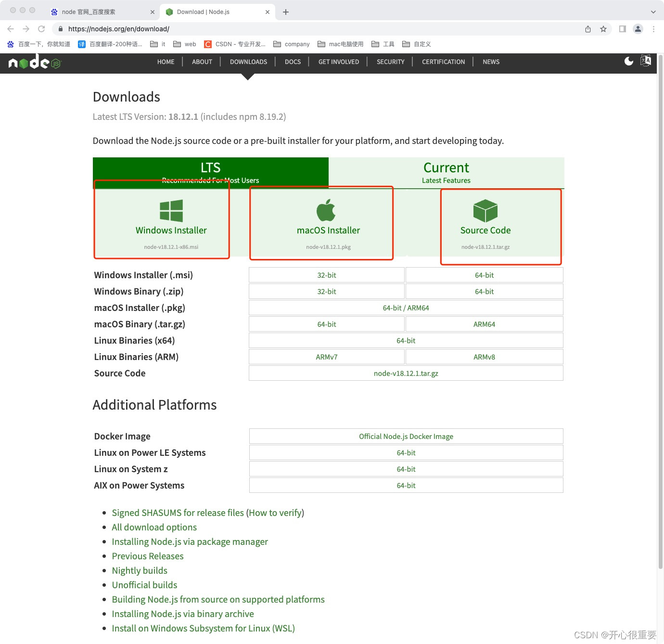Download Linux Binaries ARMv7

[x=327, y=357]
